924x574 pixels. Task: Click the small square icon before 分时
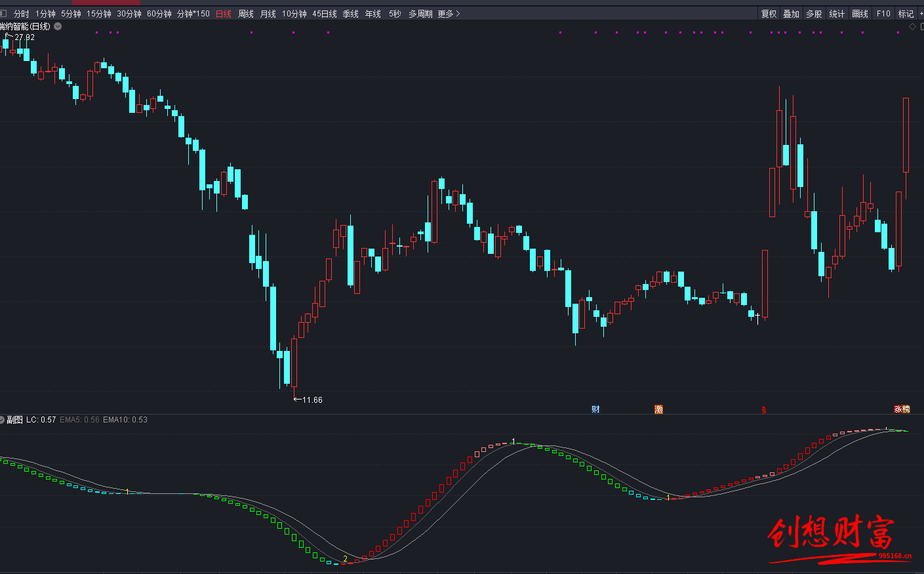point(3,14)
